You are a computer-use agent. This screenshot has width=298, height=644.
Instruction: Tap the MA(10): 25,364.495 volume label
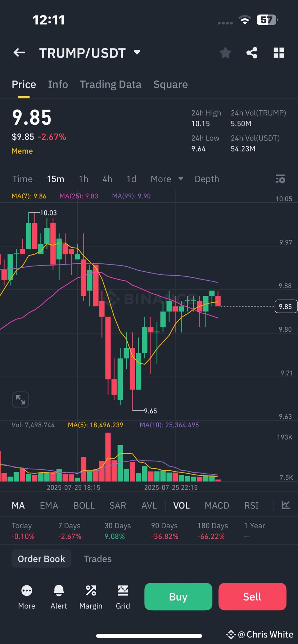pyautogui.click(x=169, y=425)
